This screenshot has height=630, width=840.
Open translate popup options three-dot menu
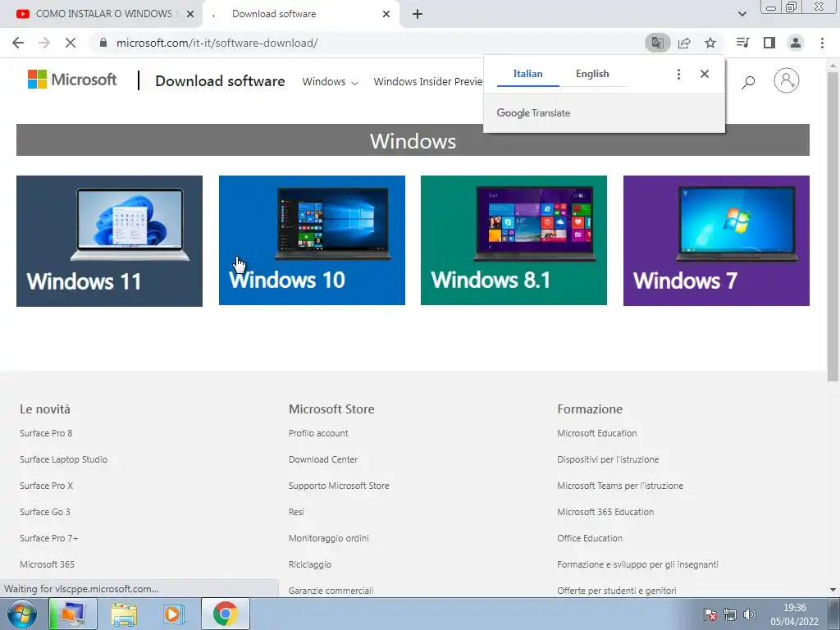678,74
